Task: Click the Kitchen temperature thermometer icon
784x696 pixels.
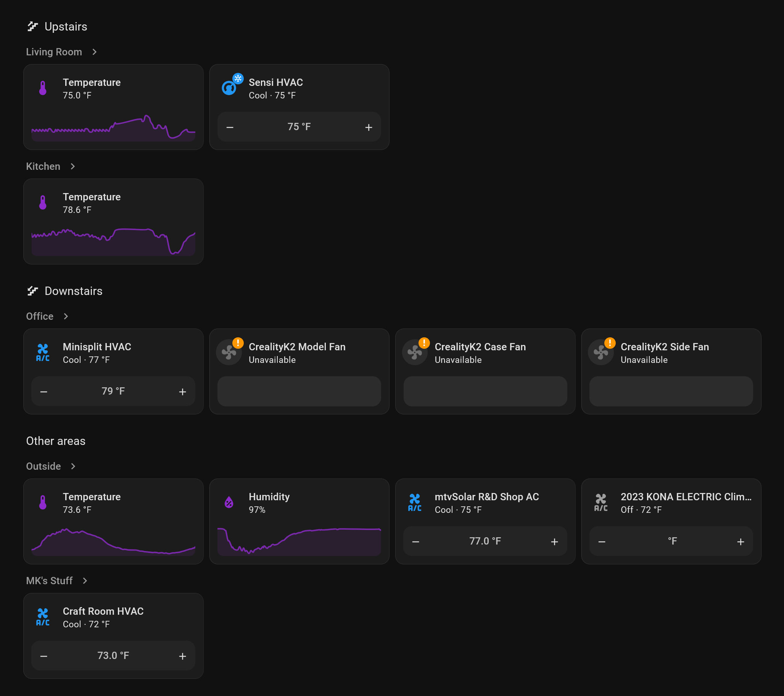Action: point(43,203)
